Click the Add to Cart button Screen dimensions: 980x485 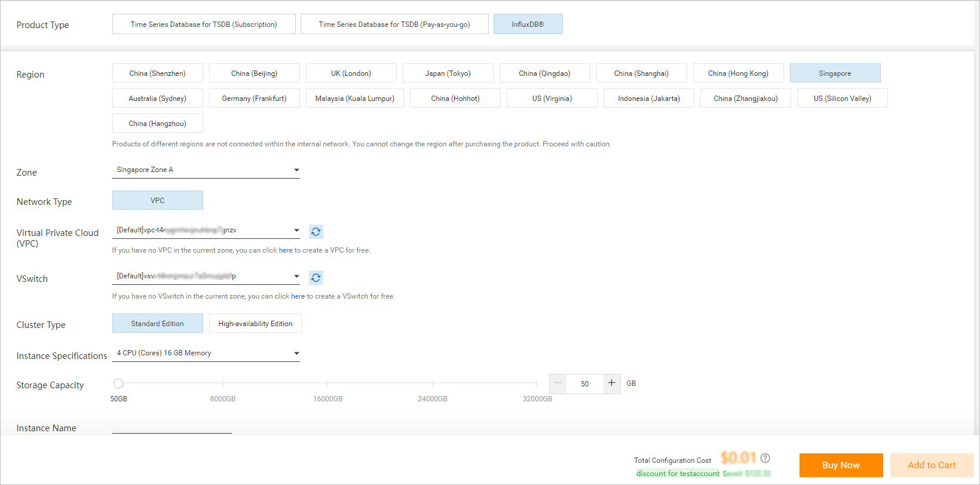coord(932,465)
